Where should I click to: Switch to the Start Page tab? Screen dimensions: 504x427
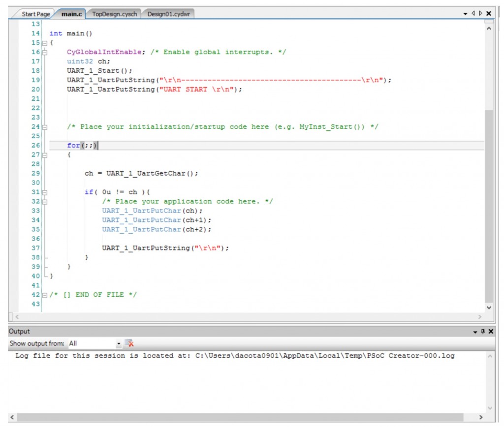coord(35,14)
